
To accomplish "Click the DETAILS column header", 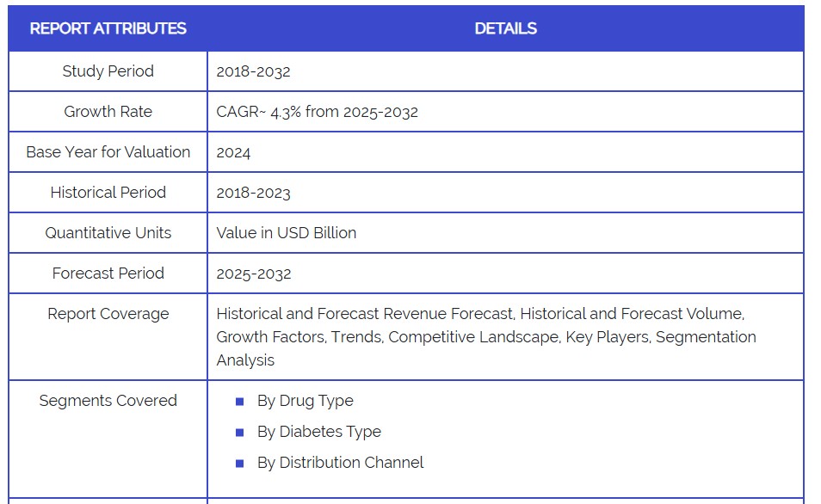I will click(x=505, y=28).
